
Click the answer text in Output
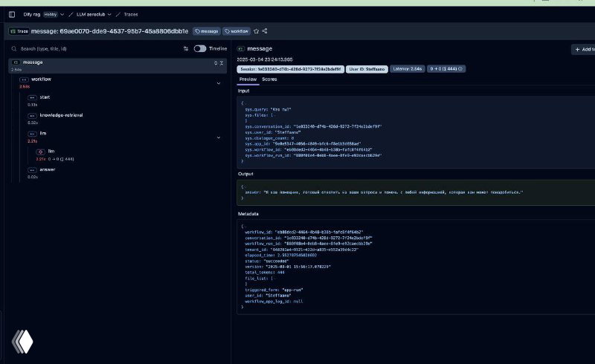(393, 192)
